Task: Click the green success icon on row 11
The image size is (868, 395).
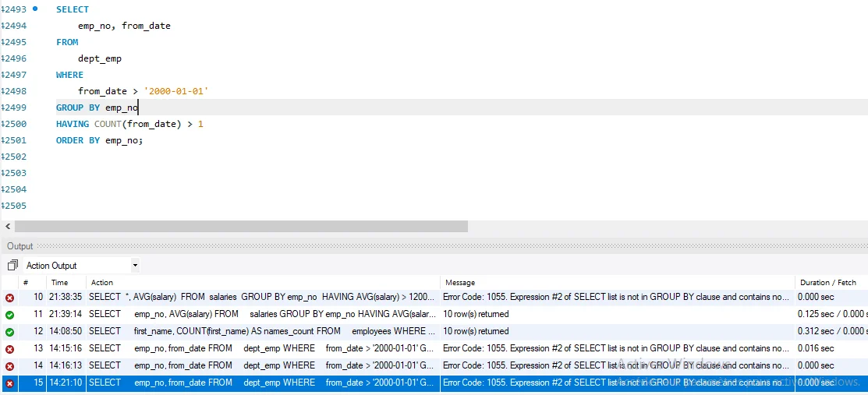Action: [x=9, y=315]
